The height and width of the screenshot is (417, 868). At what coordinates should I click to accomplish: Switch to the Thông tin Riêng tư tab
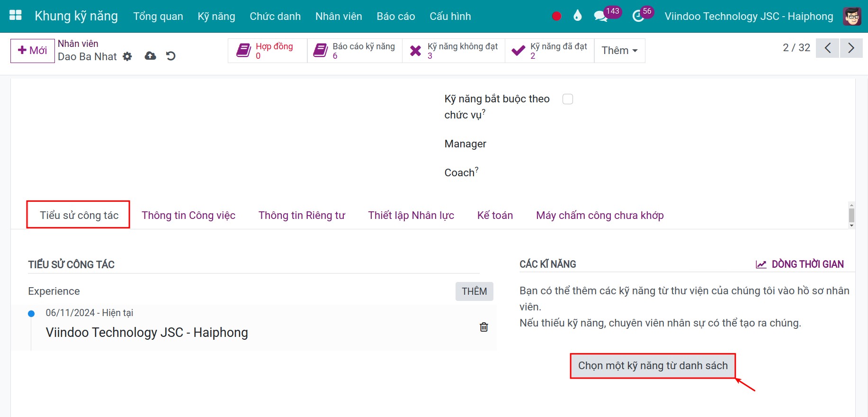tap(302, 216)
